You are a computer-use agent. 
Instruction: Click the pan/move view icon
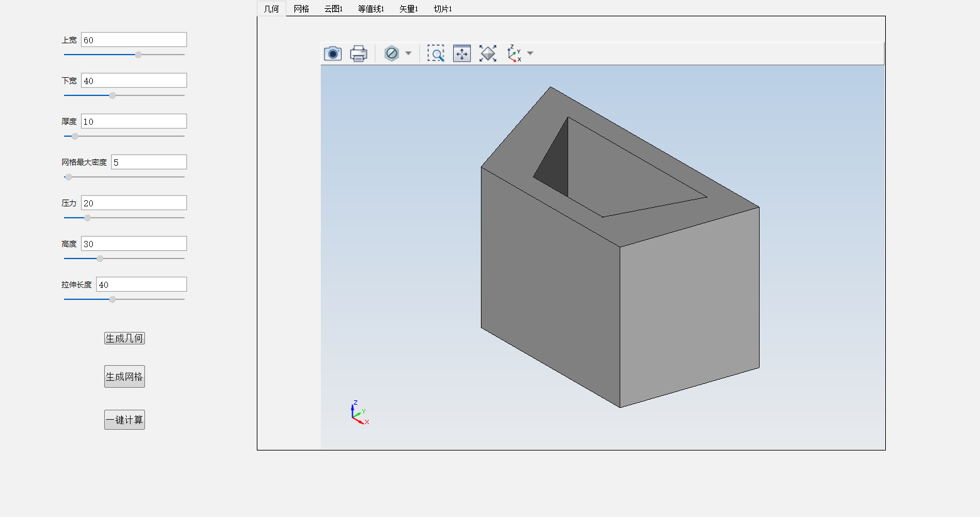pyautogui.click(x=462, y=53)
